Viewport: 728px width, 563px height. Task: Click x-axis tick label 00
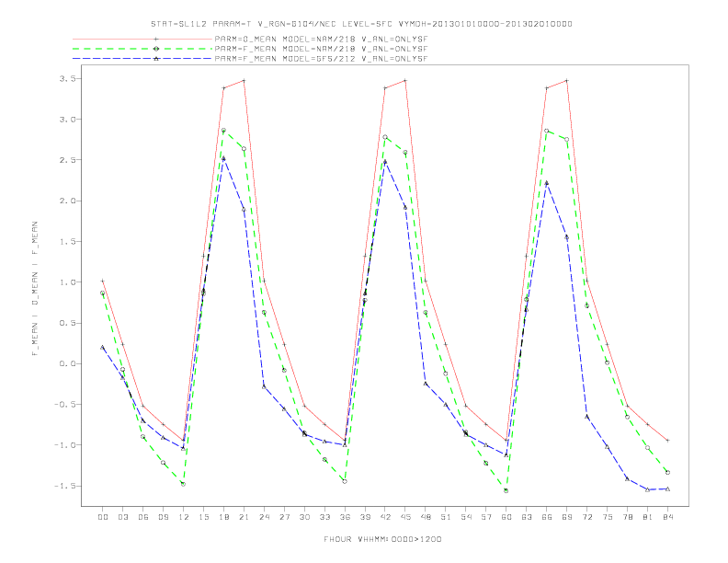(103, 517)
